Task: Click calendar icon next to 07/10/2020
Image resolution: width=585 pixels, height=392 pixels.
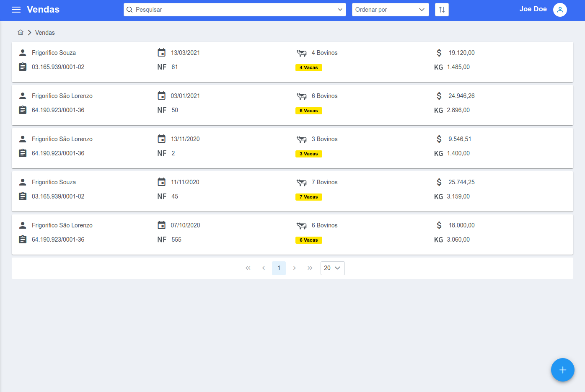Action: tap(161, 225)
